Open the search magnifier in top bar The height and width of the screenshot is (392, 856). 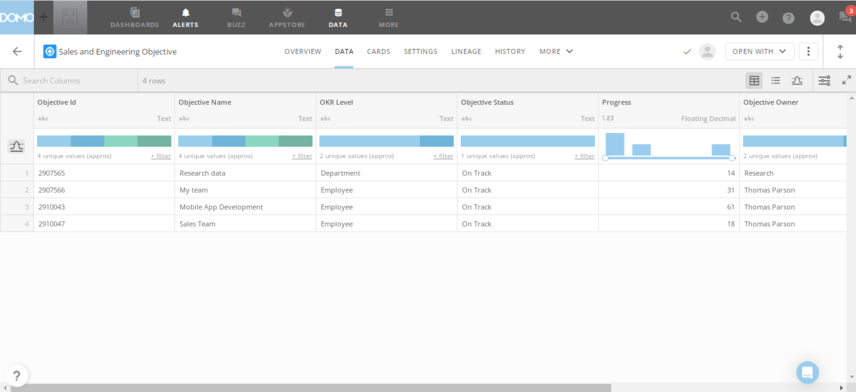(736, 17)
